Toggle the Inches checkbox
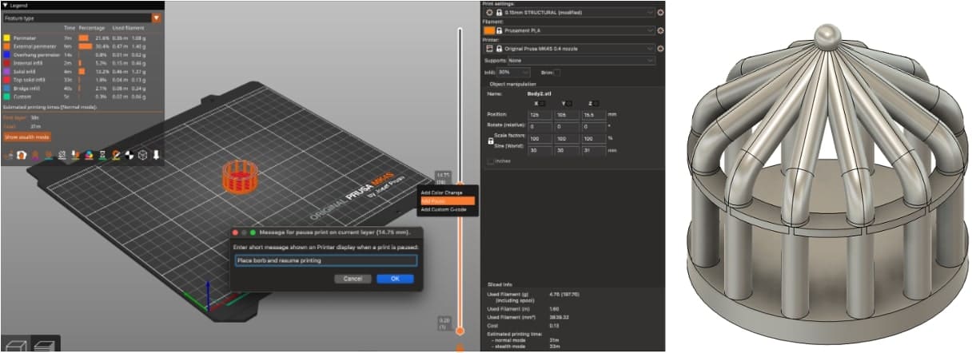The width and height of the screenshot is (980, 353). coord(491,161)
